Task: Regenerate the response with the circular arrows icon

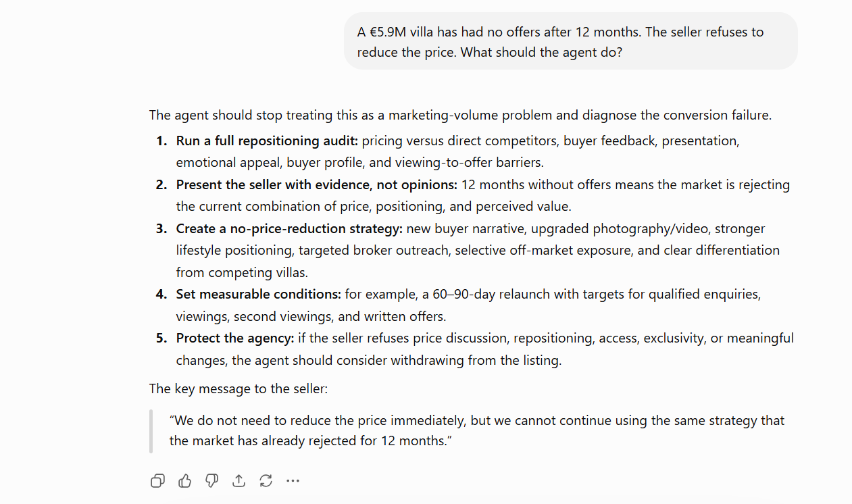Action: (266, 481)
